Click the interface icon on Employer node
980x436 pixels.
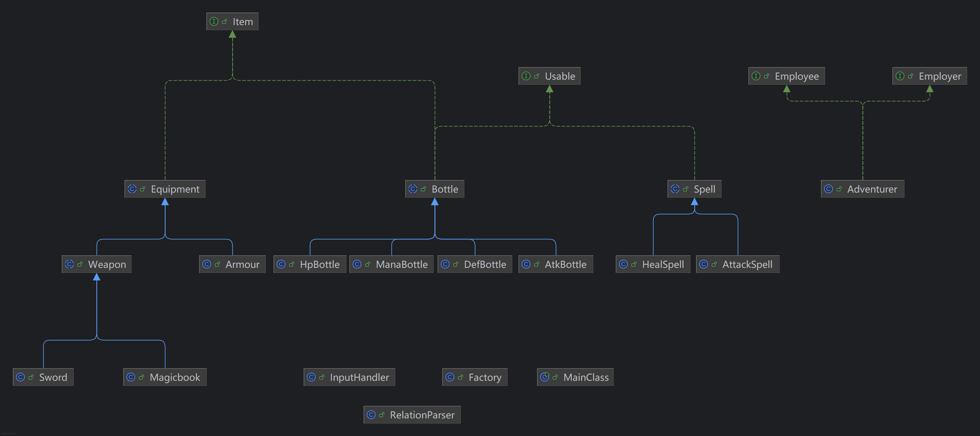900,76
